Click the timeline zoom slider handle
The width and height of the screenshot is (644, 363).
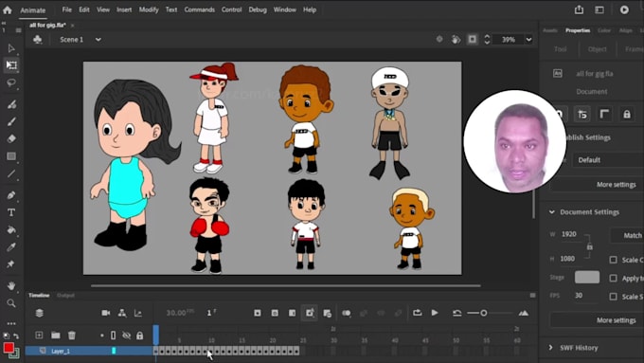coord(484,314)
